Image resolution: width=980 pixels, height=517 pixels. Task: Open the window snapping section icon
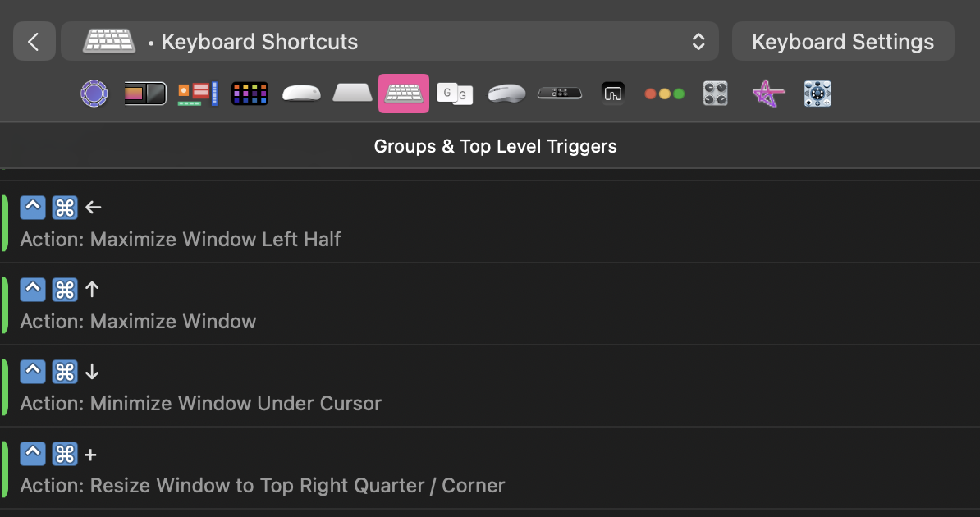[613, 94]
